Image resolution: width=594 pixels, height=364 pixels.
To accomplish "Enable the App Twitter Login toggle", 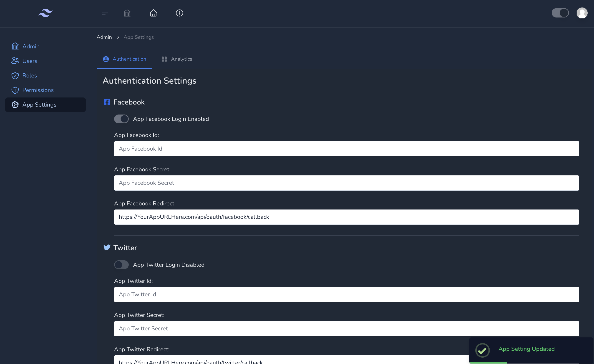I will [121, 265].
